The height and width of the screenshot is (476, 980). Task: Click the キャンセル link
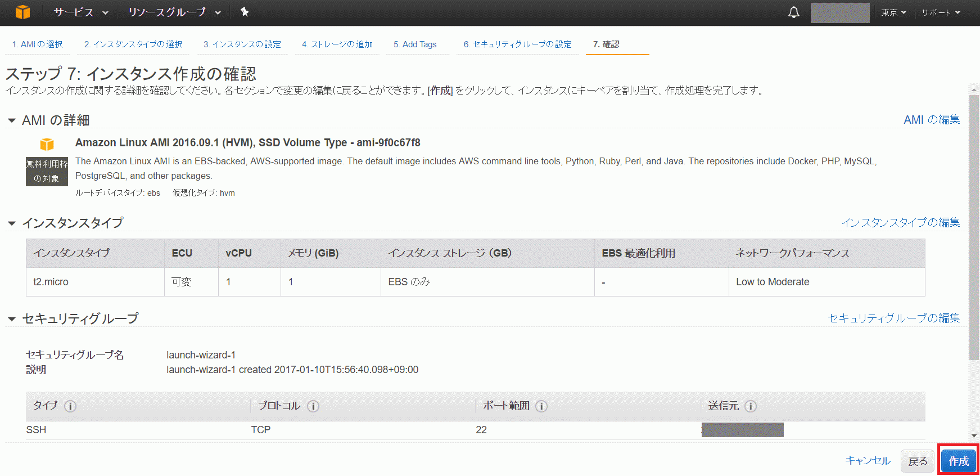pyautogui.click(x=868, y=461)
